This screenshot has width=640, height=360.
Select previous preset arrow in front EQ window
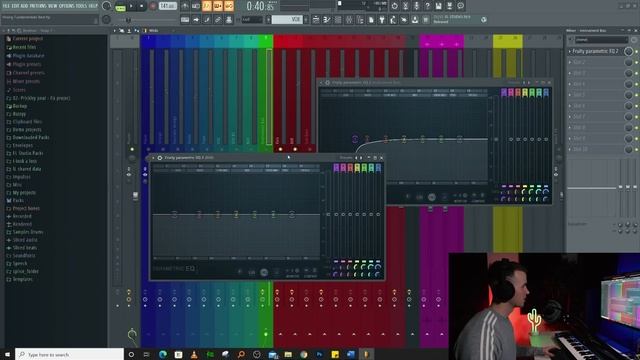(x=356, y=158)
